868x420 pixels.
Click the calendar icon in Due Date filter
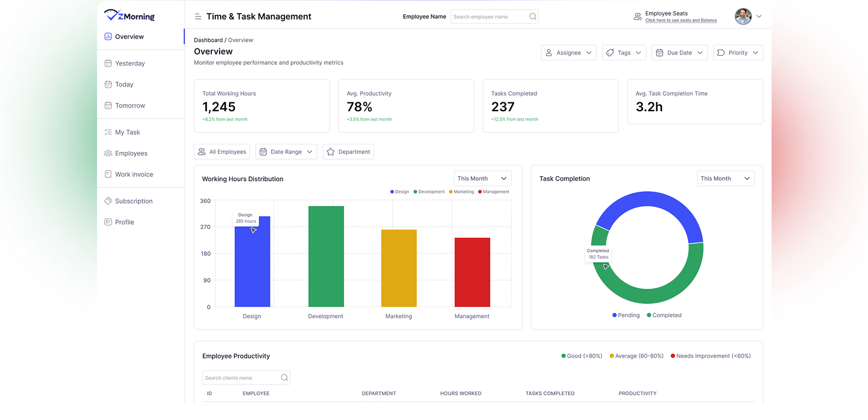(660, 53)
